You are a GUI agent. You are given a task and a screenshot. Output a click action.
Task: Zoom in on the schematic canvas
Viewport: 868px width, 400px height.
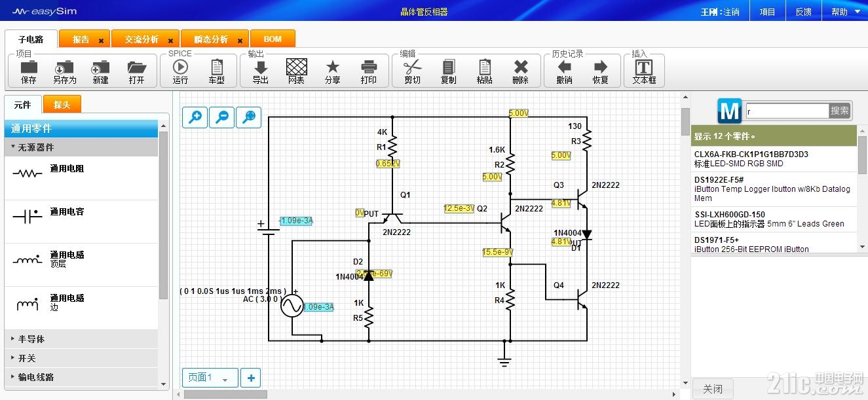tap(195, 117)
